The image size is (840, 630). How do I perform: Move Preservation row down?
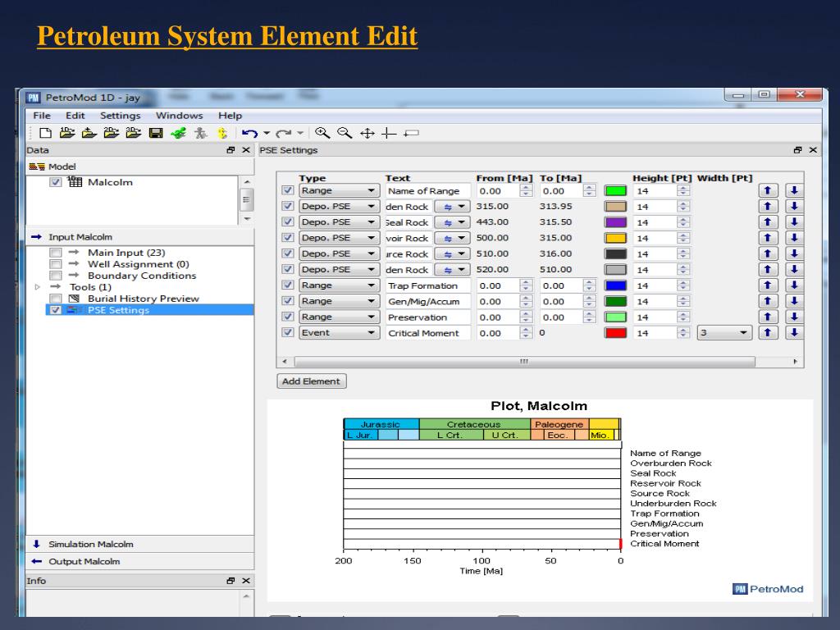point(794,317)
